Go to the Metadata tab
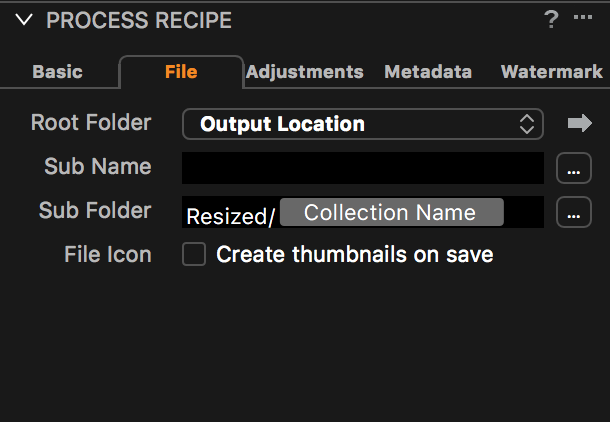The image size is (610, 422). [x=428, y=72]
